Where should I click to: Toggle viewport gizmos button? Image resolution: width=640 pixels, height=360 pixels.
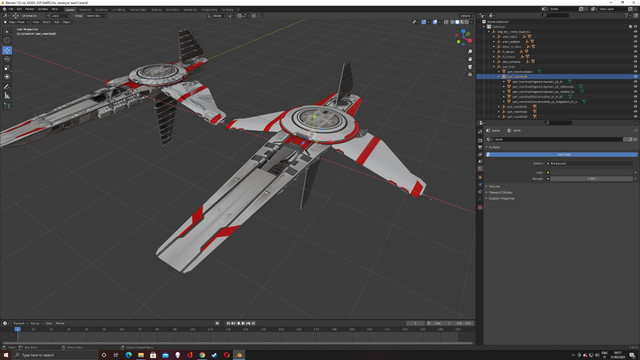pyautogui.click(x=424, y=22)
